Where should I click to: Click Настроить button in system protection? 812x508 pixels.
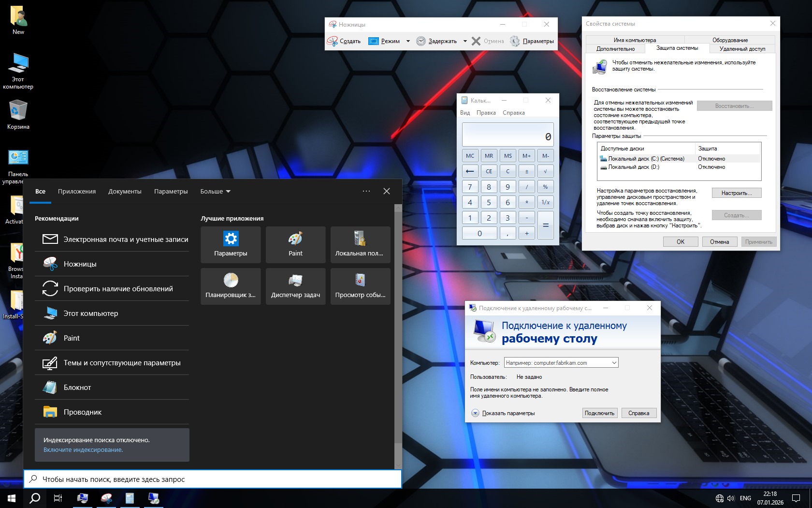coord(736,193)
